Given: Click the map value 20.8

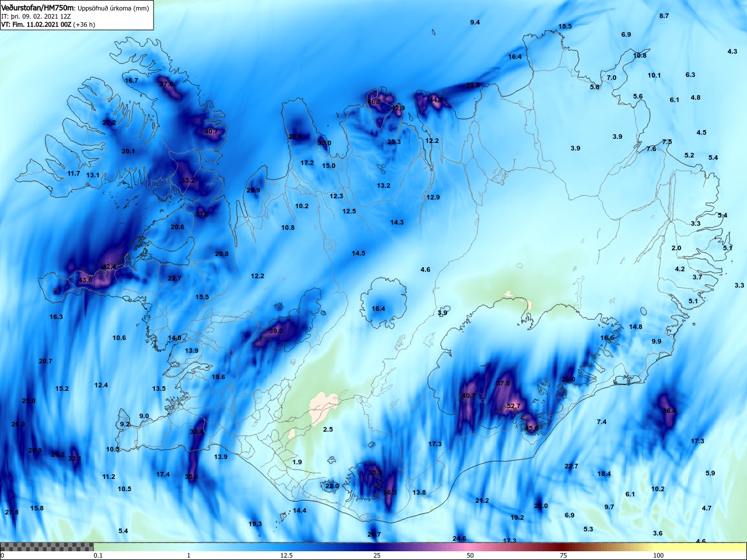Looking at the screenshot, I should point(222,254).
